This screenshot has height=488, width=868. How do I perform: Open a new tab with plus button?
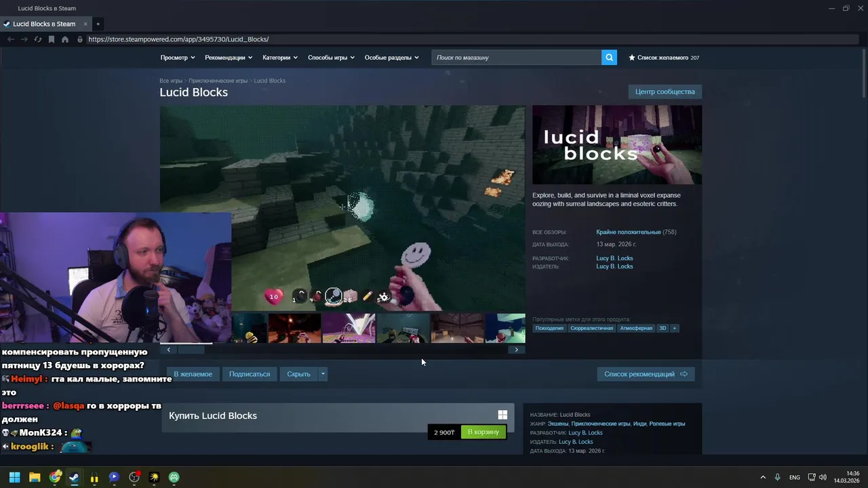coord(98,24)
